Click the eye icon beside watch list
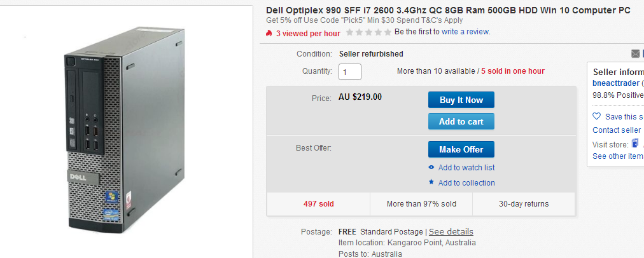The image size is (644, 258). (431, 167)
